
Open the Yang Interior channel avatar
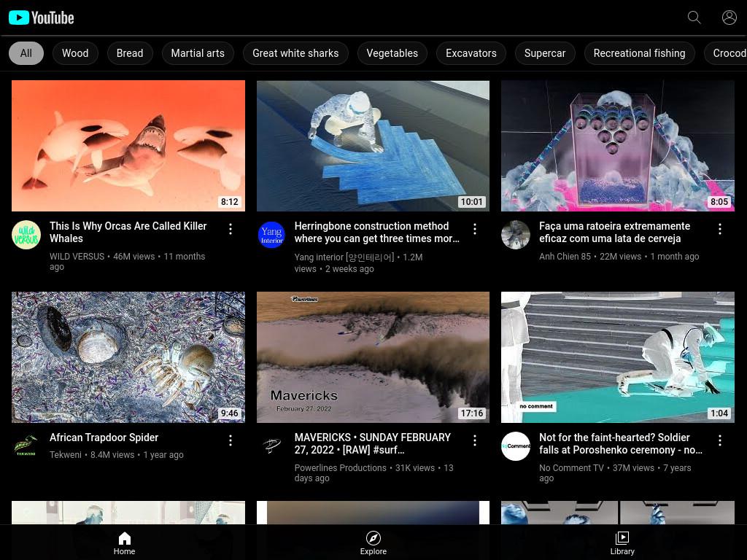tap(271, 235)
